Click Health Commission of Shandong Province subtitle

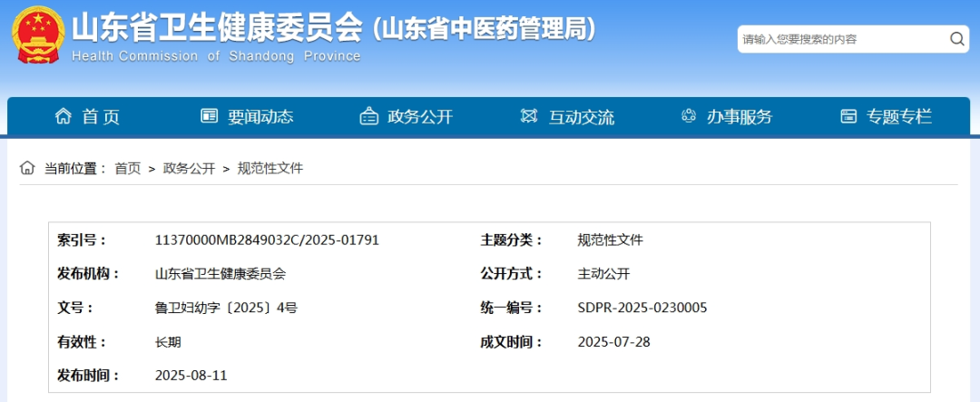[216, 56]
